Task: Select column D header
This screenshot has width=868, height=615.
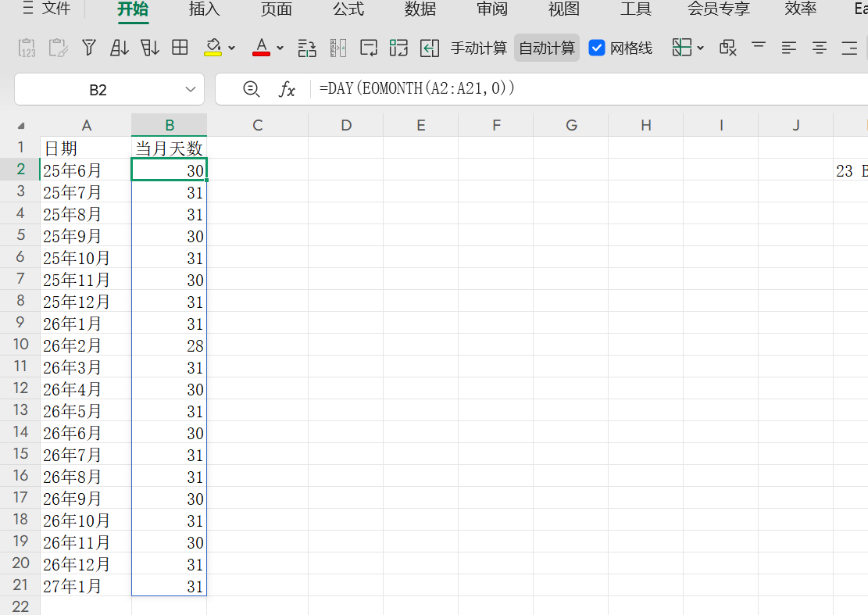Action: point(346,125)
